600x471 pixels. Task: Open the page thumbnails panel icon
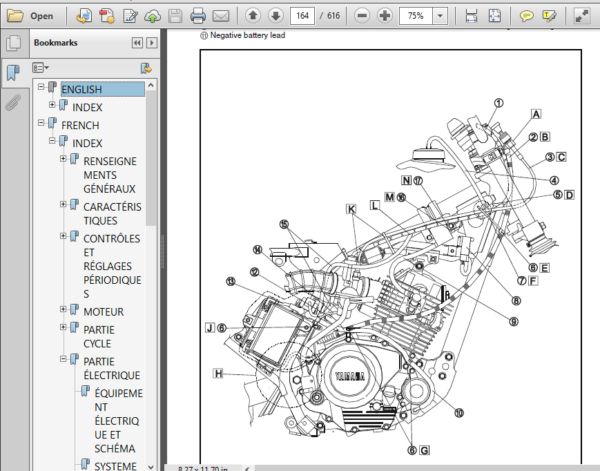coord(13,43)
